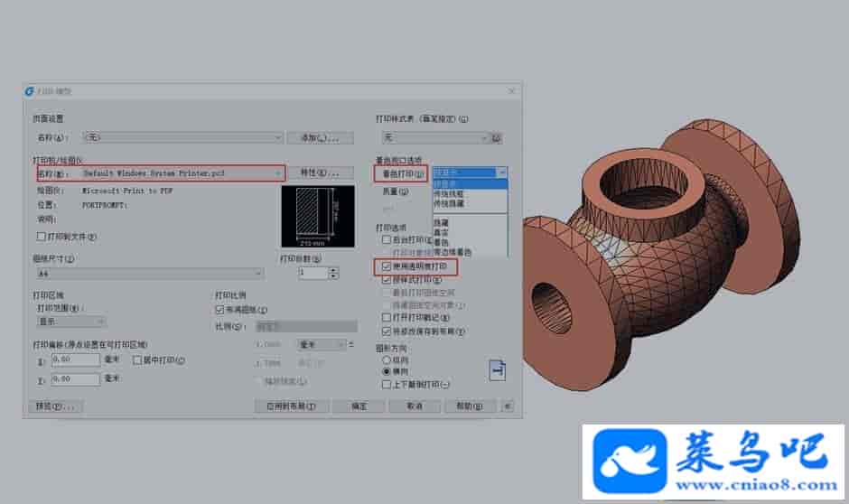Click the page orientation preview icon
This screenshot has width=849, height=504.
(x=497, y=370)
